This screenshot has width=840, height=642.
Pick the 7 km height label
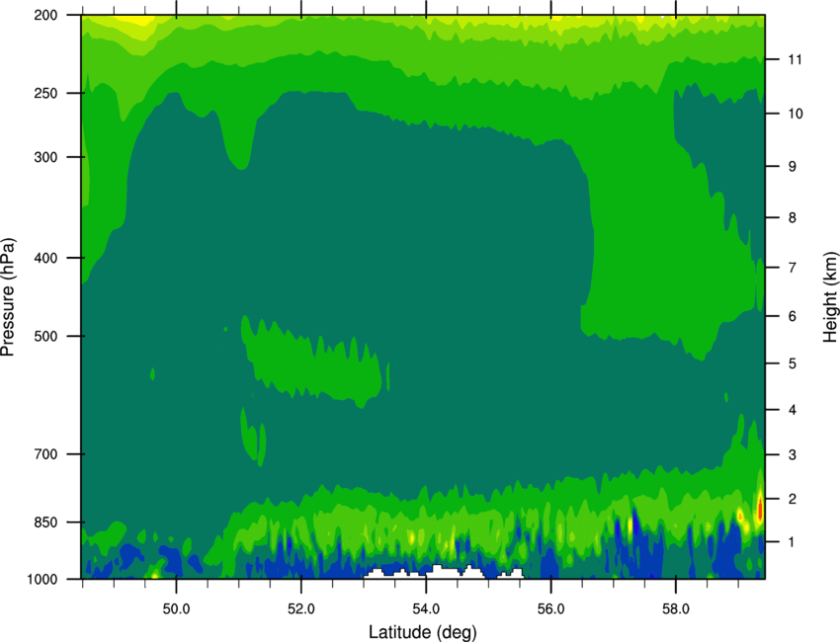(793, 268)
